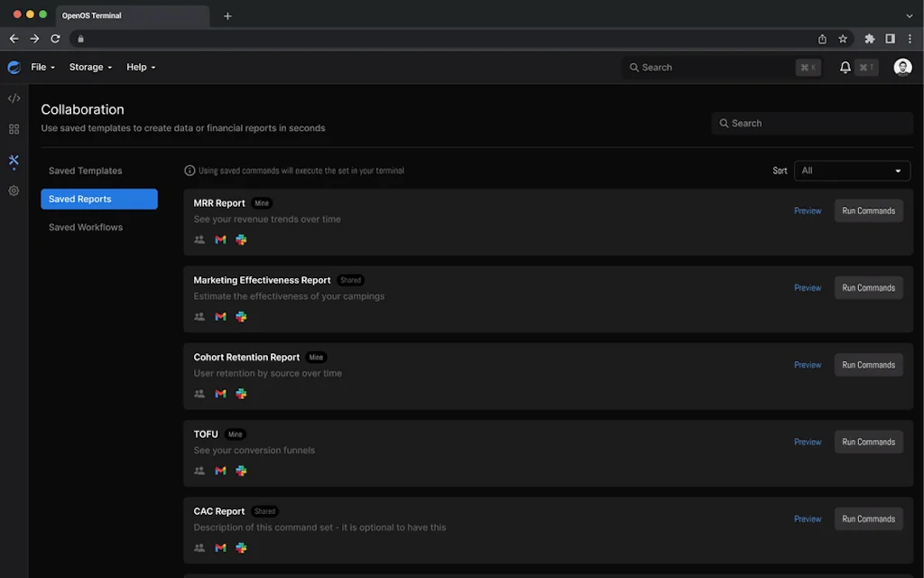Switch to the Saved Templates tab
Viewport: 924px width, 578px height.
(x=86, y=171)
